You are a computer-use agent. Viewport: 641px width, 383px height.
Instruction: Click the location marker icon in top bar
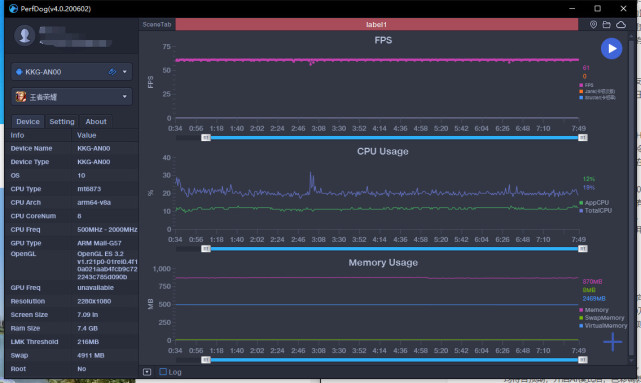pos(593,25)
